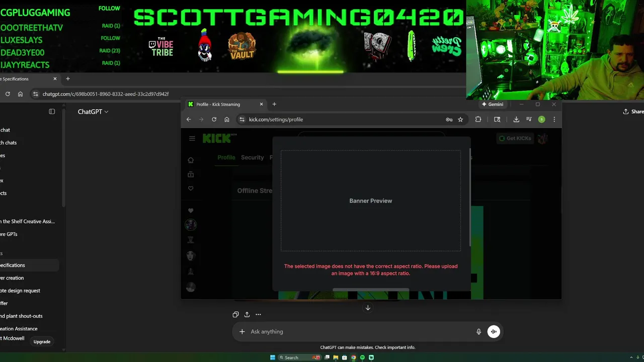Go home in the ChatGPT browser window

(x=20, y=94)
